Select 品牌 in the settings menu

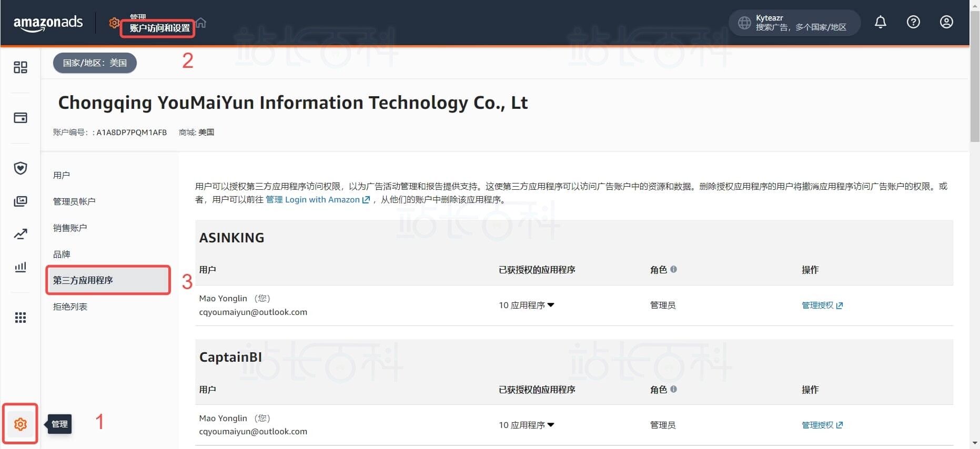pos(62,254)
